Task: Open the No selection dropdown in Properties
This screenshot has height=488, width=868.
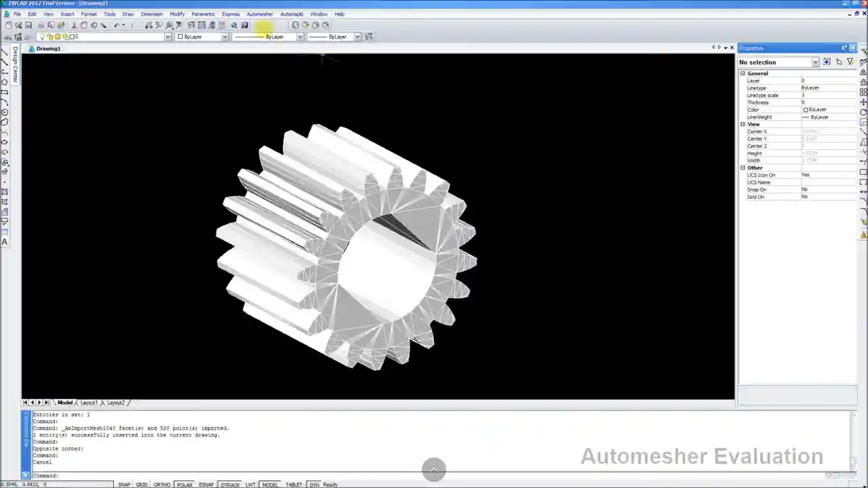Action: (x=815, y=62)
